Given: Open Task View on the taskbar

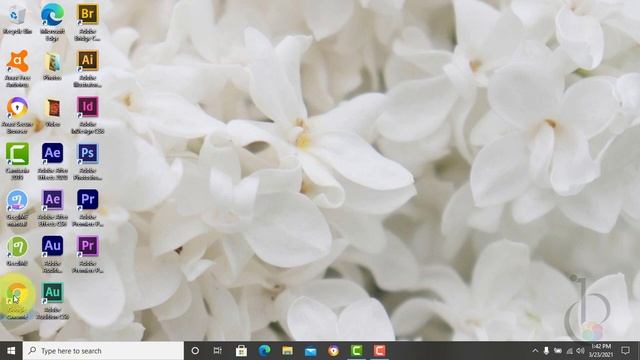Looking at the screenshot, I should 218,351.
